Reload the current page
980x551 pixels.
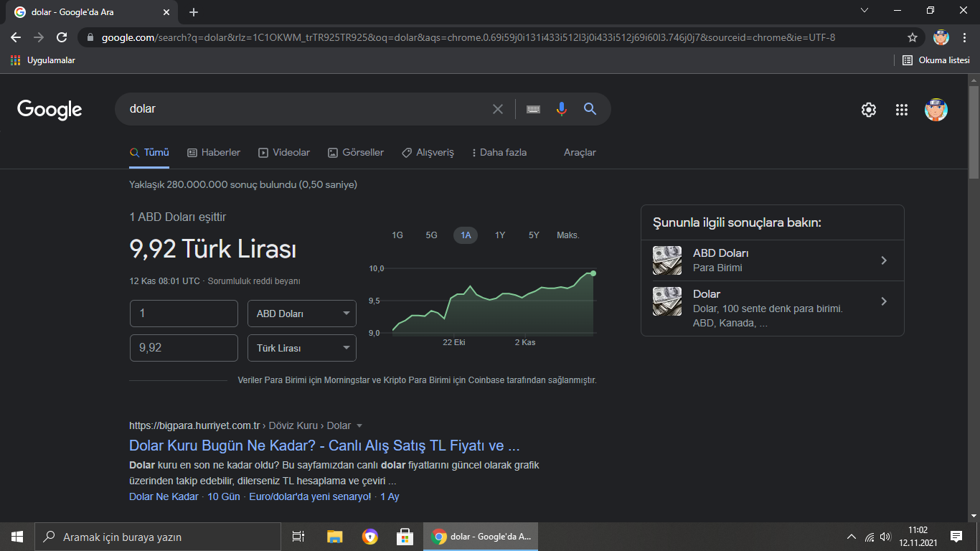pyautogui.click(x=62, y=37)
